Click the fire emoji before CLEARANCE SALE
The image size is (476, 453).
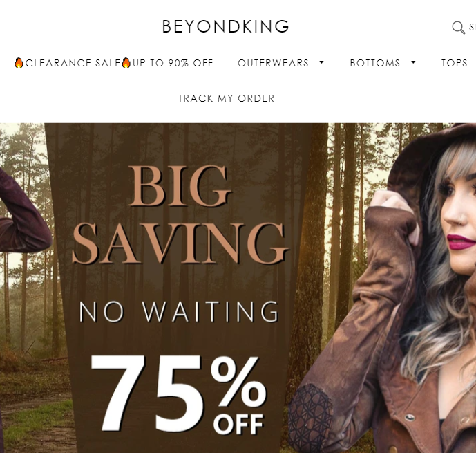tap(19, 63)
